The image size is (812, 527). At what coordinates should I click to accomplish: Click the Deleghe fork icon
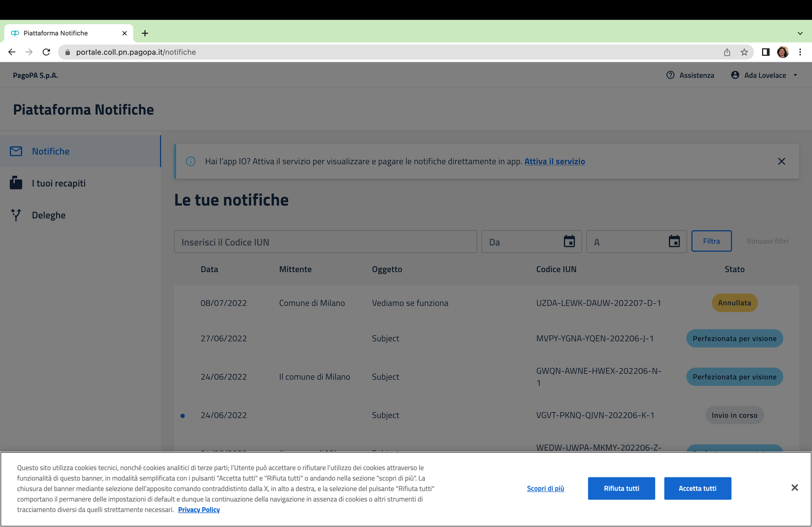[16, 215]
